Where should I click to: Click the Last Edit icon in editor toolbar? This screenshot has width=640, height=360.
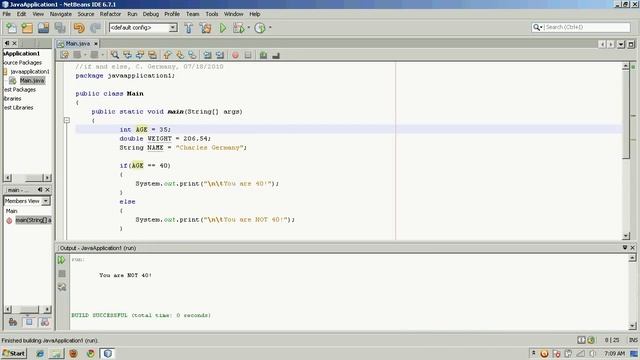[x=64, y=55]
